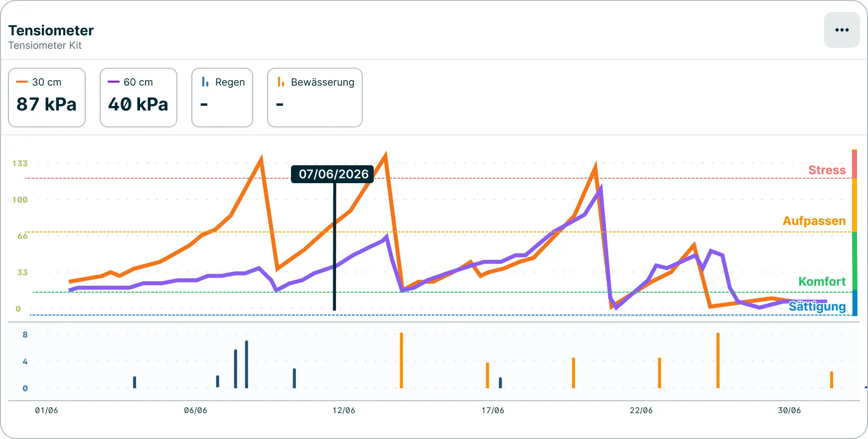Click the 12/06 date axis label
This screenshot has width=868, height=439.
[x=344, y=410]
